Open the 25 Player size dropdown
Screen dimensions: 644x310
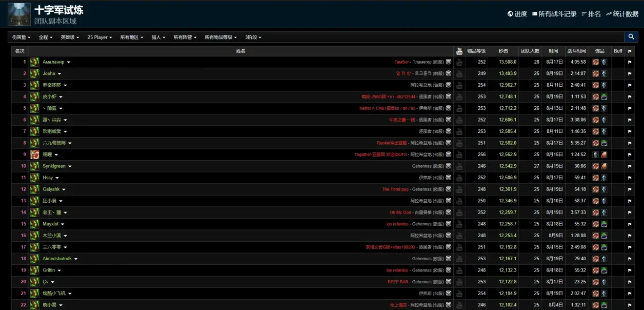point(99,37)
